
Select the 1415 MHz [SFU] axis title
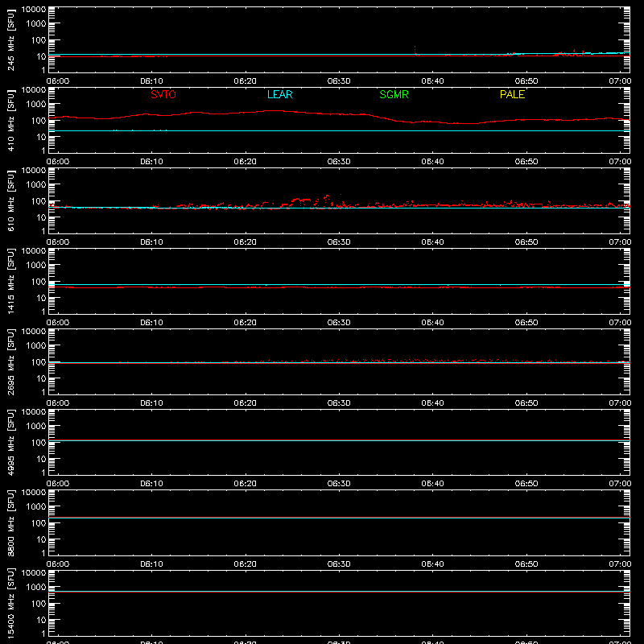(10, 281)
